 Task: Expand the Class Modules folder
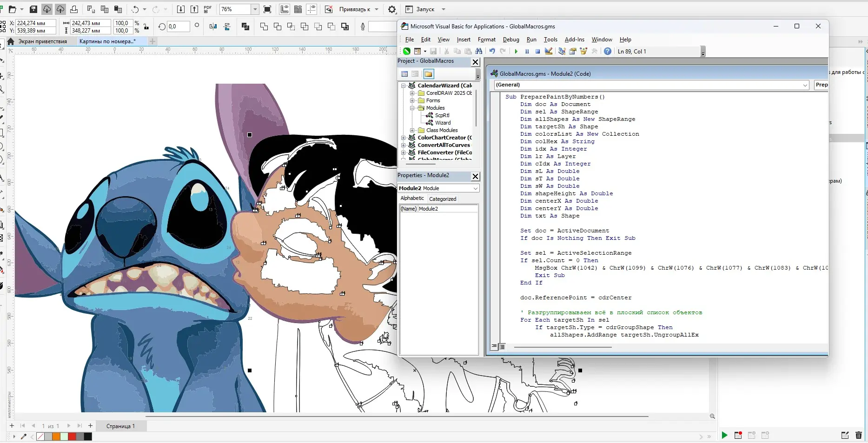(x=412, y=130)
